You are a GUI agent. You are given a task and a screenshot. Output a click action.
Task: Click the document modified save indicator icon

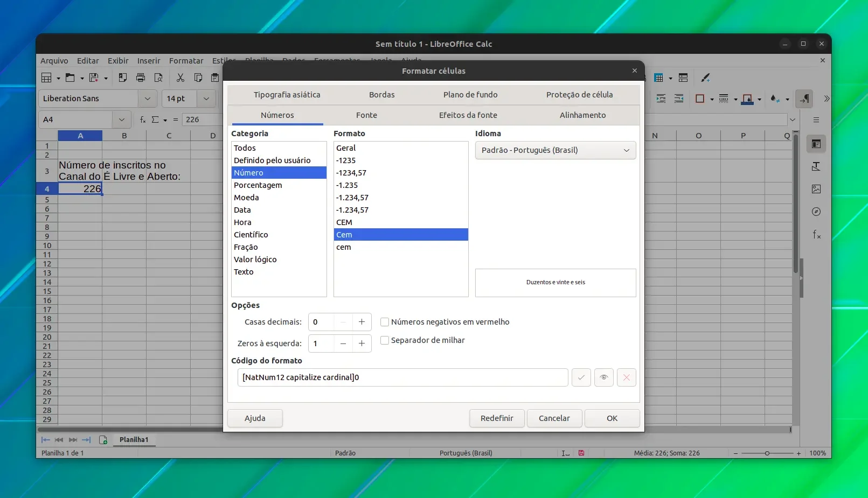(x=581, y=453)
